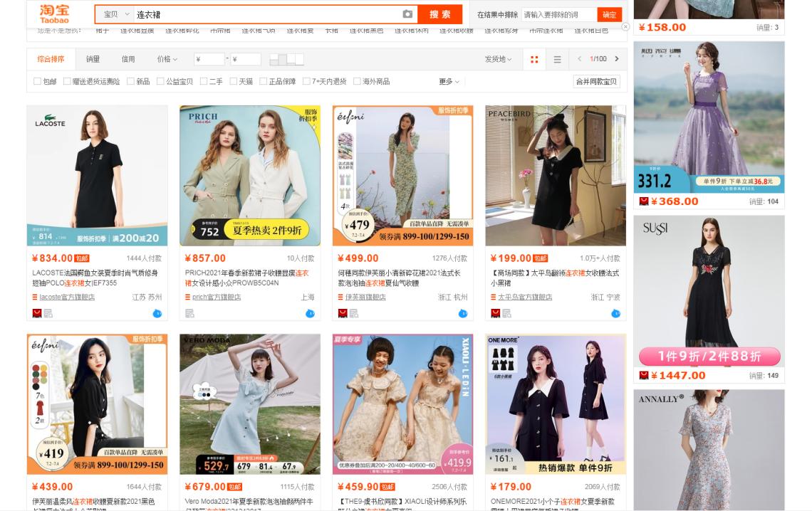Click gray card icon under LACOSTE item
The width and height of the screenshot is (812, 511).
point(48,313)
